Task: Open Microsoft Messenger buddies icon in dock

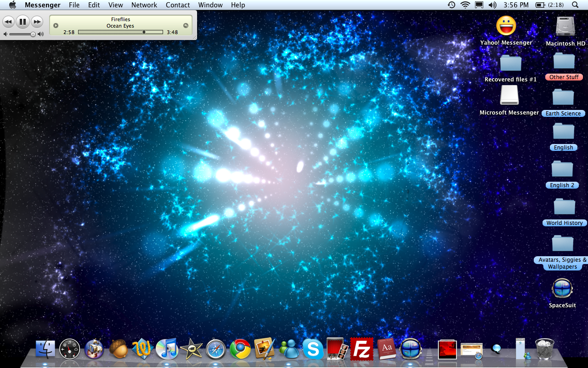Action: point(289,350)
